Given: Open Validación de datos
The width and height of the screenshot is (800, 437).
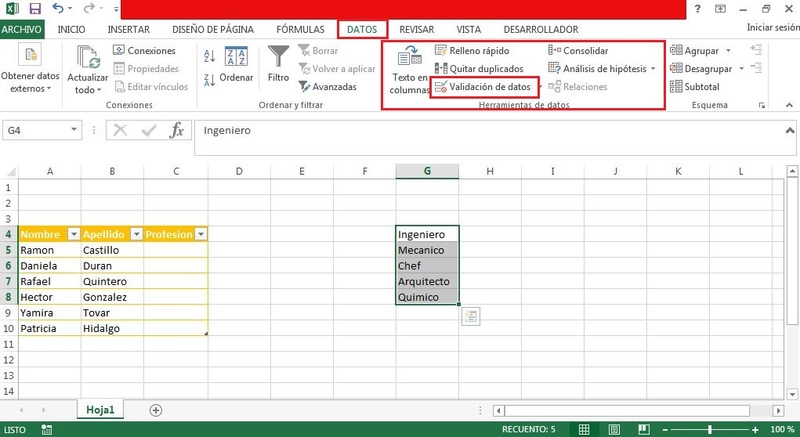Looking at the screenshot, I should [x=483, y=87].
